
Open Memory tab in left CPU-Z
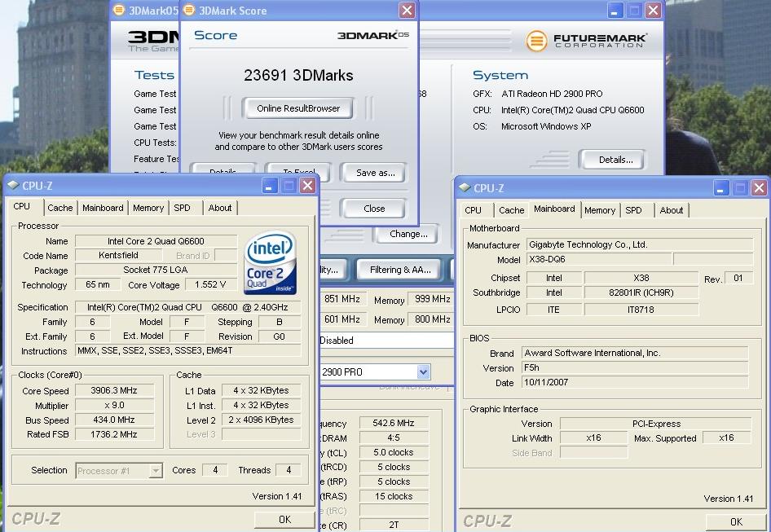pos(148,208)
